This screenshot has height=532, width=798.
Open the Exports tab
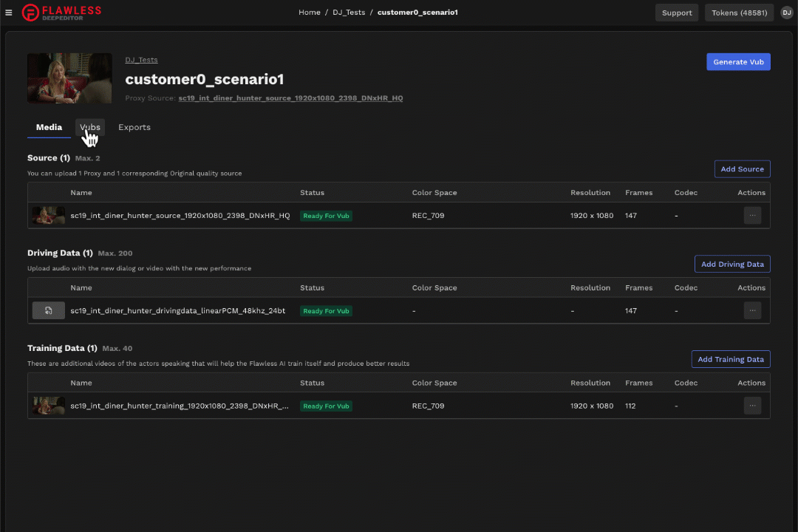tap(134, 127)
